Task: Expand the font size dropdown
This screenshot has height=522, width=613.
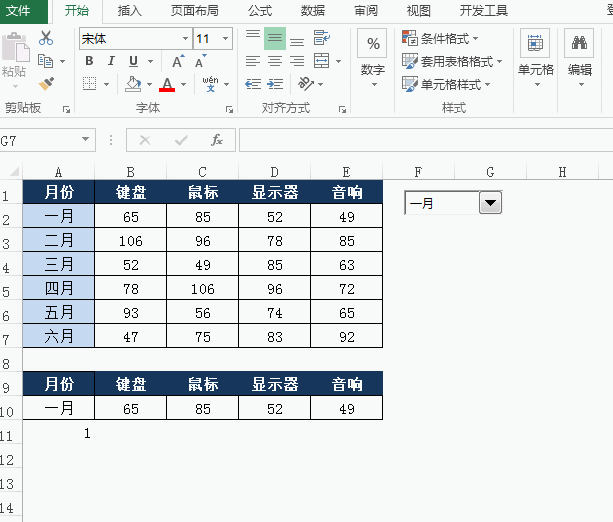Action: [226, 38]
